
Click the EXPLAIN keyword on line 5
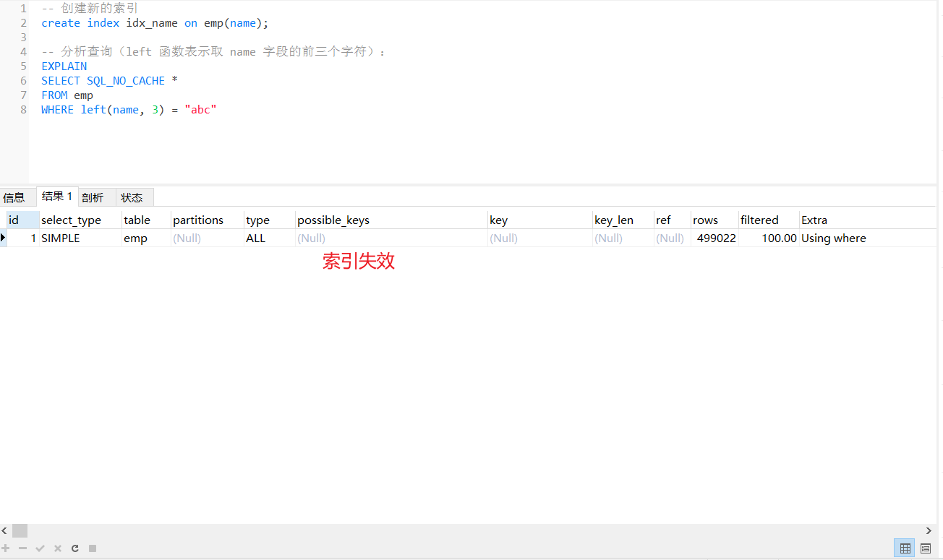(x=64, y=66)
